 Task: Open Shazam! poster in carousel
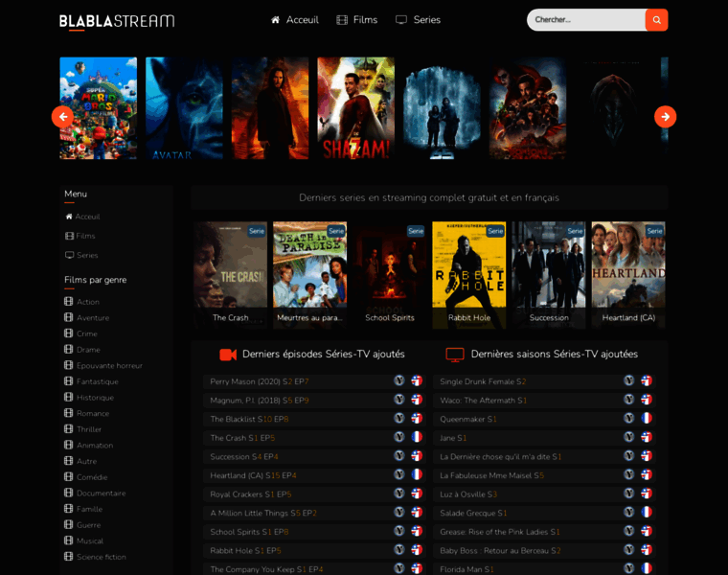(x=356, y=108)
